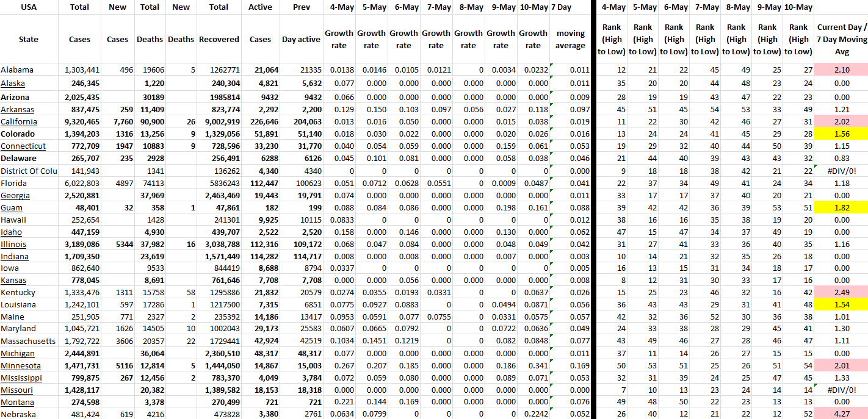Click the Connecticut state link
Image resolution: width=868 pixels, height=419 pixels.
23,146
